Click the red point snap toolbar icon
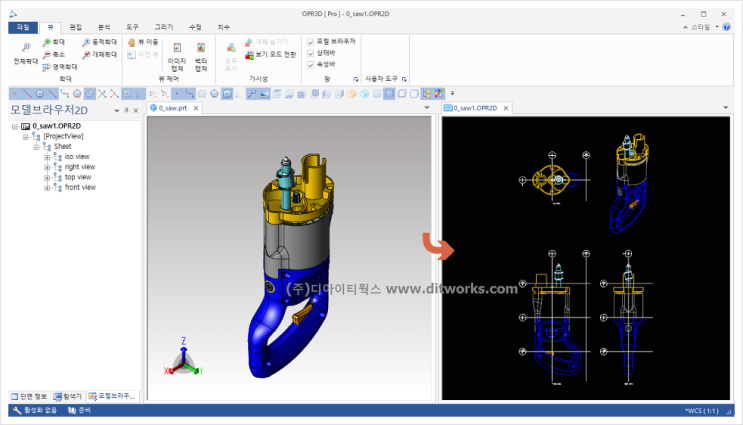This screenshot has height=425, width=743. pos(15,94)
